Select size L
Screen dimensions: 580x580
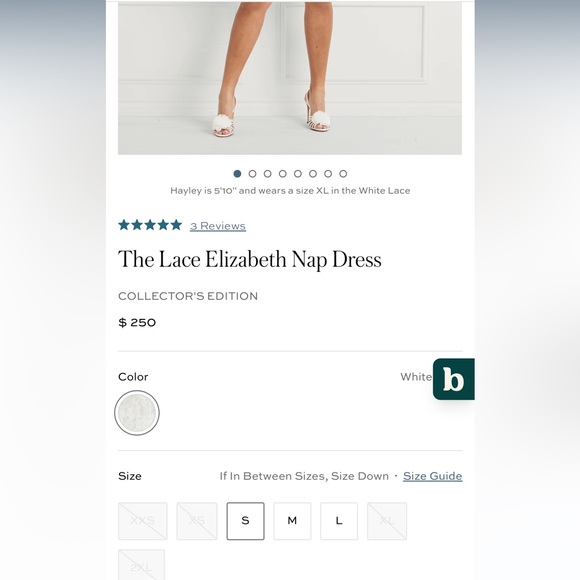[339, 521]
